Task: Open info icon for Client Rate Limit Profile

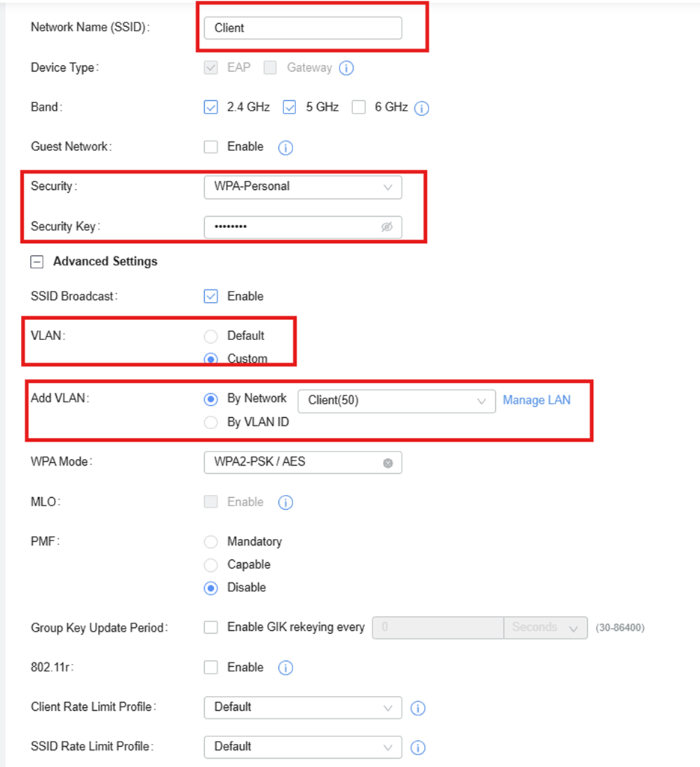Action: (x=417, y=708)
